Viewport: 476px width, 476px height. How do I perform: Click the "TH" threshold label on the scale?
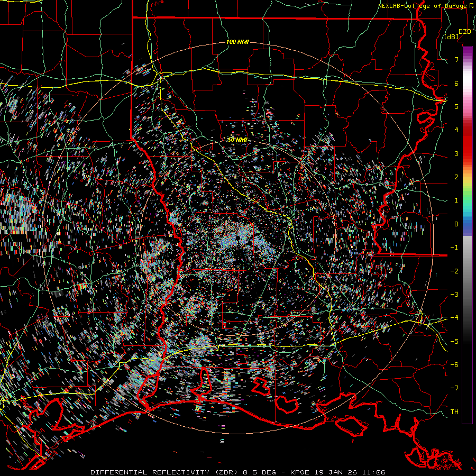454,412
